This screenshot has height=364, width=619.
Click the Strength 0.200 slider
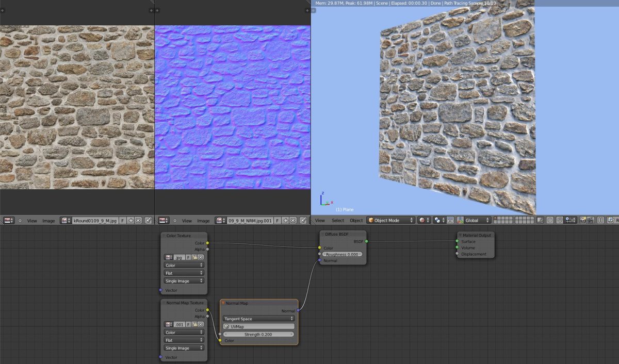pyautogui.click(x=258, y=334)
